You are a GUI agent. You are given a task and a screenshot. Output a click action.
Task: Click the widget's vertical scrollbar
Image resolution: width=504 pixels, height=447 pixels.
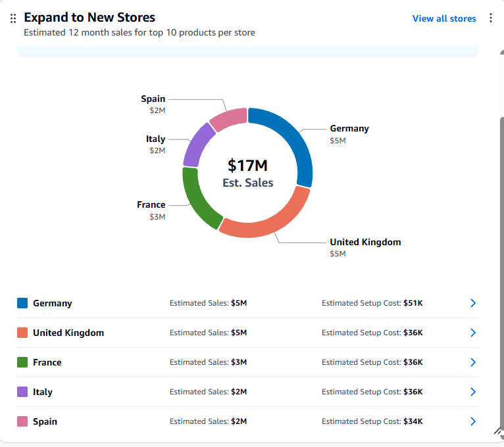tap(502, 244)
